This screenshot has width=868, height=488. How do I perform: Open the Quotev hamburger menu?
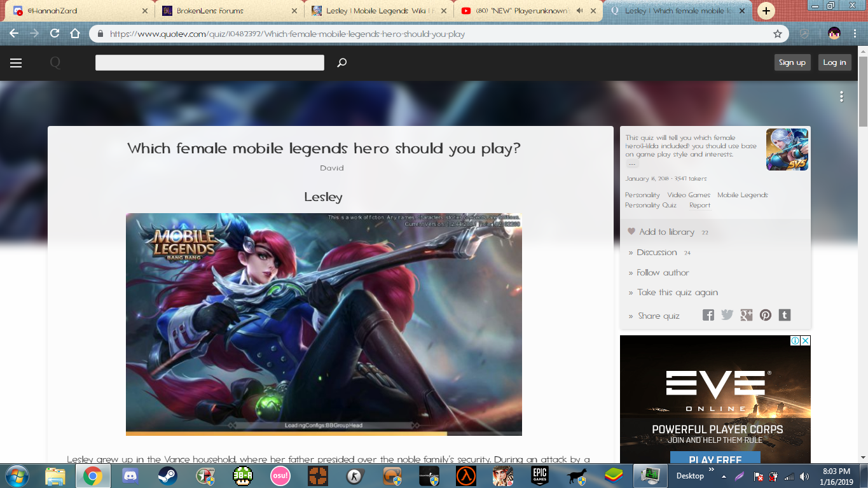[x=16, y=62]
